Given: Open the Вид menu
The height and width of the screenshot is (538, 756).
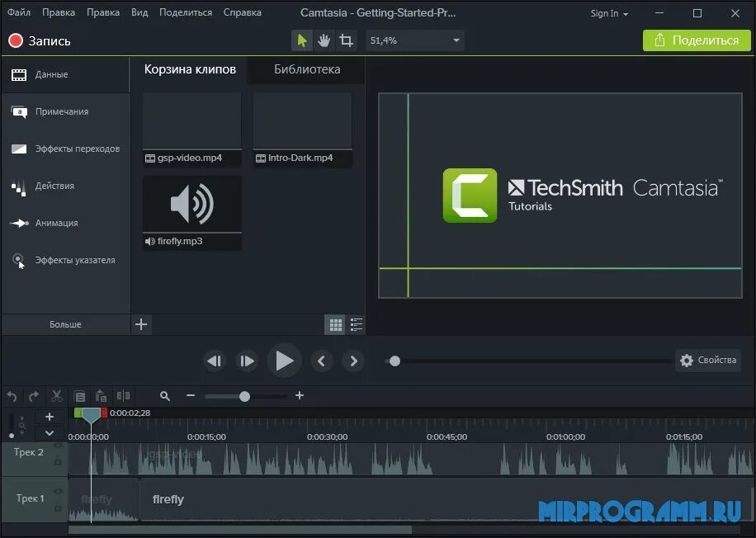Looking at the screenshot, I should (x=139, y=12).
